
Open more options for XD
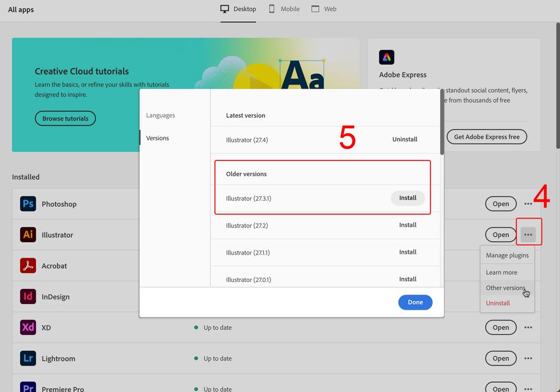tap(528, 328)
